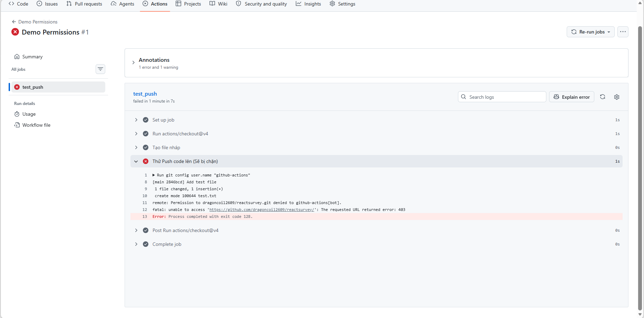Click the Set up job success checkmark icon
The width and height of the screenshot is (644, 318).
click(146, 120)
